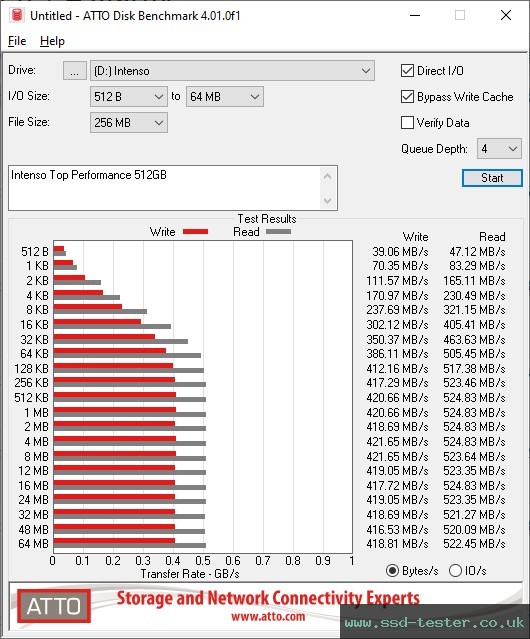The height and width of the screenshot is (639, 530).
Task: Click the 505.45 MB/s read value
Action: click(x=474, y=353)
